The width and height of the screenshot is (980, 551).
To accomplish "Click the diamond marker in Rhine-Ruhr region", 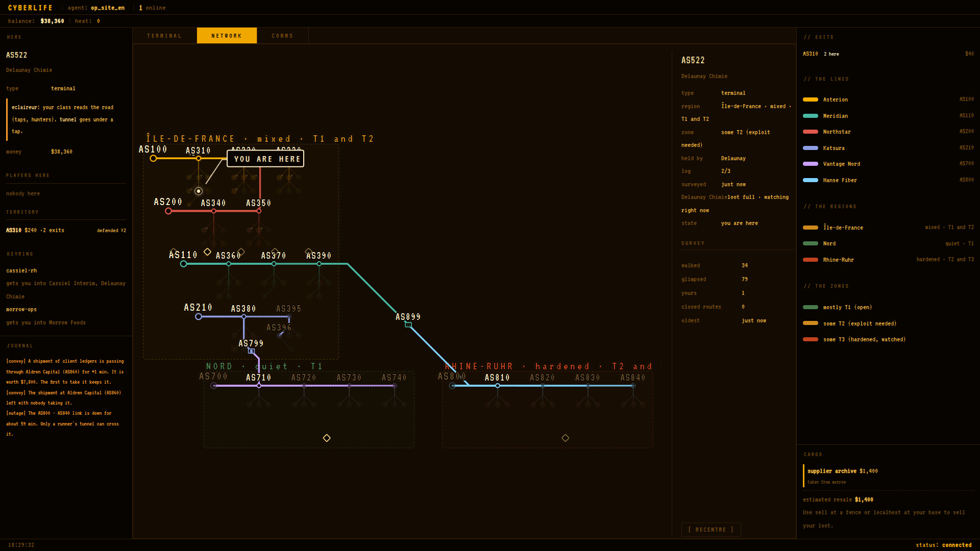I will pos(566,438).
